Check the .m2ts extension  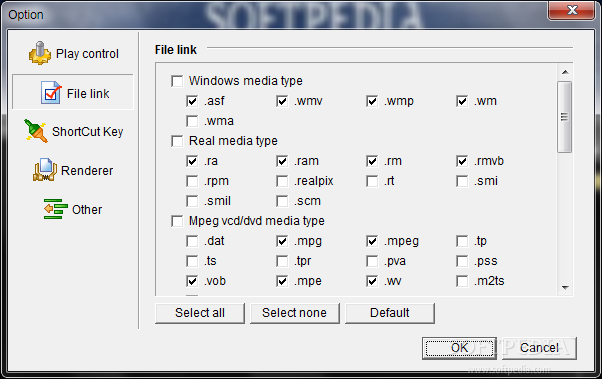pos(462,281)
